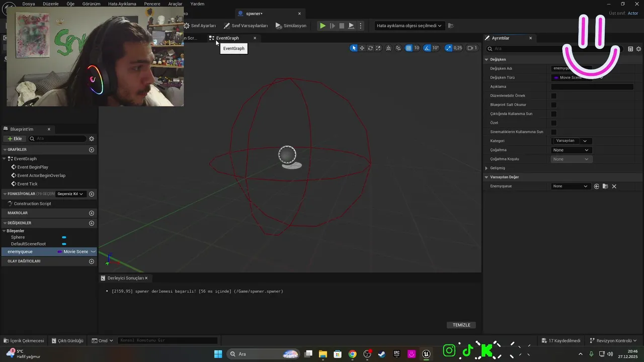Viewport: 644px width, 362px height.
Task: Click the Stop playback button
Action: click(342, 26)
